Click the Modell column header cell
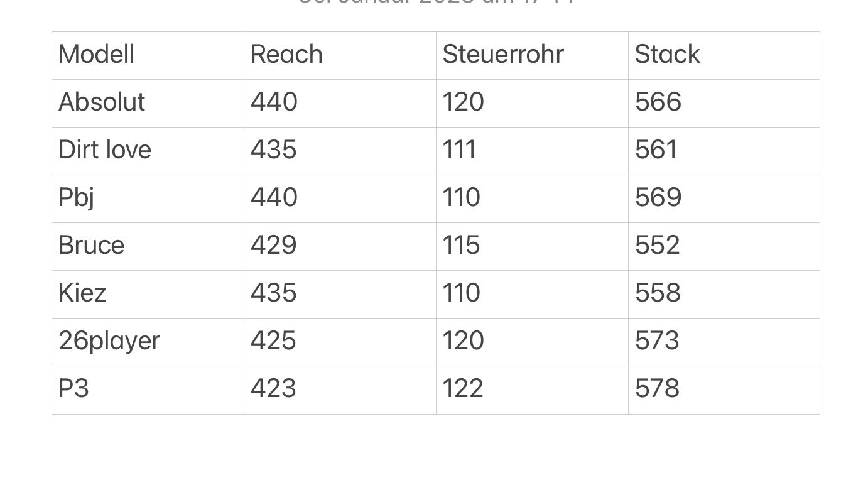868x490 pixels. pos(97,55)
